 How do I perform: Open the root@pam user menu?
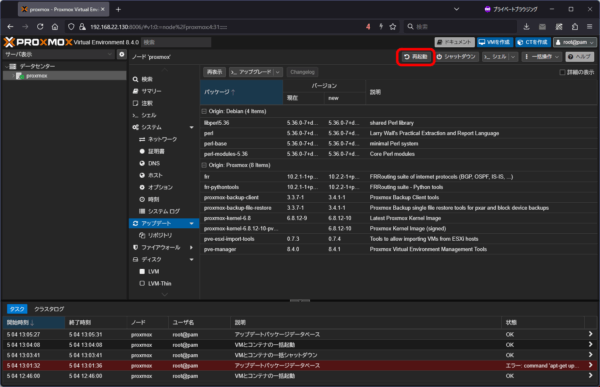pos(574,42)
